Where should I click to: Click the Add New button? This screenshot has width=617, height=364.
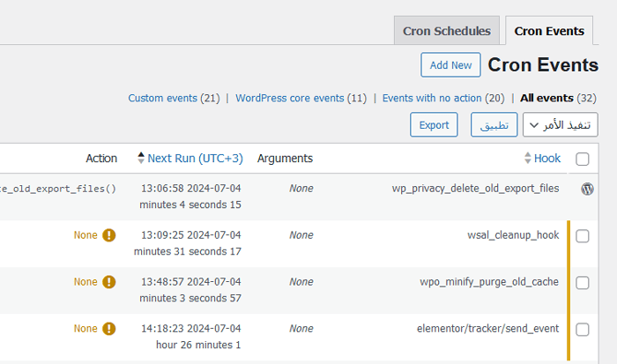coord(450,65)
